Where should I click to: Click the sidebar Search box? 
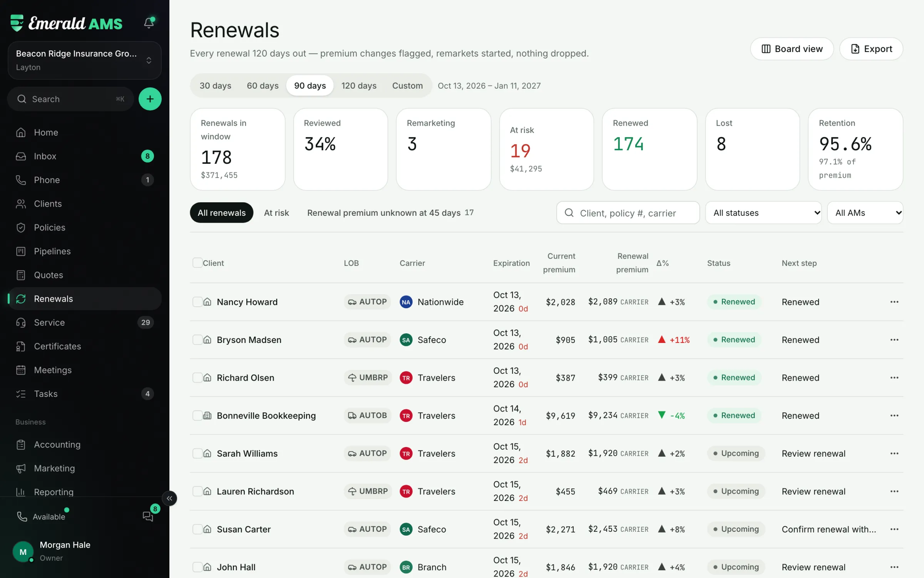pos(70,99)
